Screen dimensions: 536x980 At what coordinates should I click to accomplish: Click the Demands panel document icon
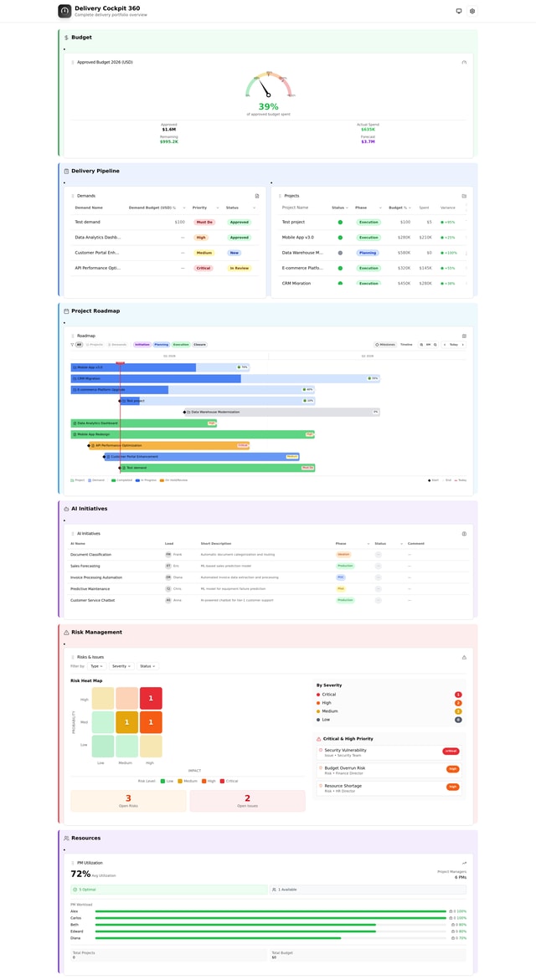[x=257, y=196]
